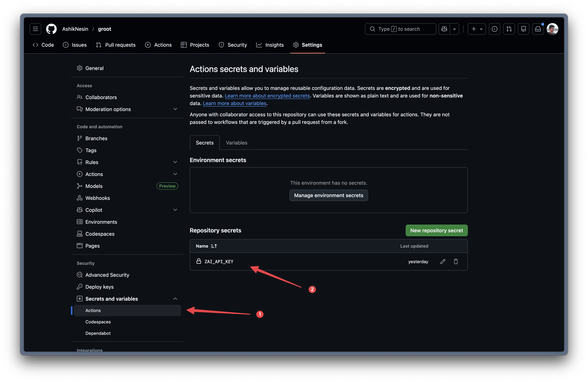This screenshot has width=588, height=382.
Task: Click the user profile avatar
Action: tap(552, 29)
